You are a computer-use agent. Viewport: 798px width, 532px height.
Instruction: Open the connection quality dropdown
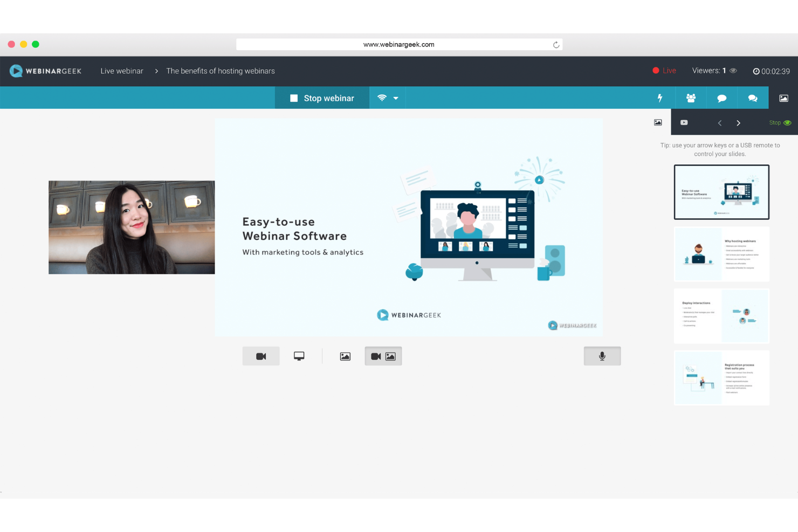tap(388, 98)
